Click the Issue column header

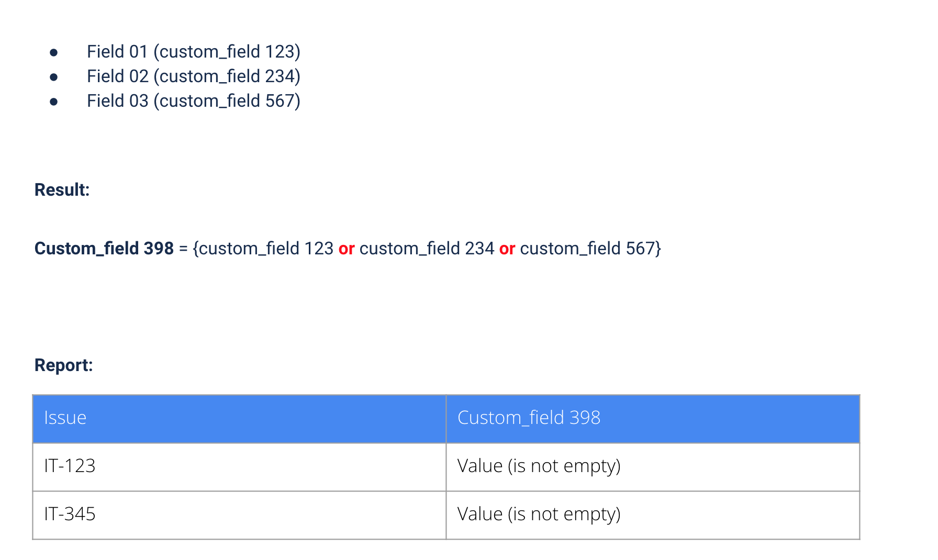click(239, 419)
